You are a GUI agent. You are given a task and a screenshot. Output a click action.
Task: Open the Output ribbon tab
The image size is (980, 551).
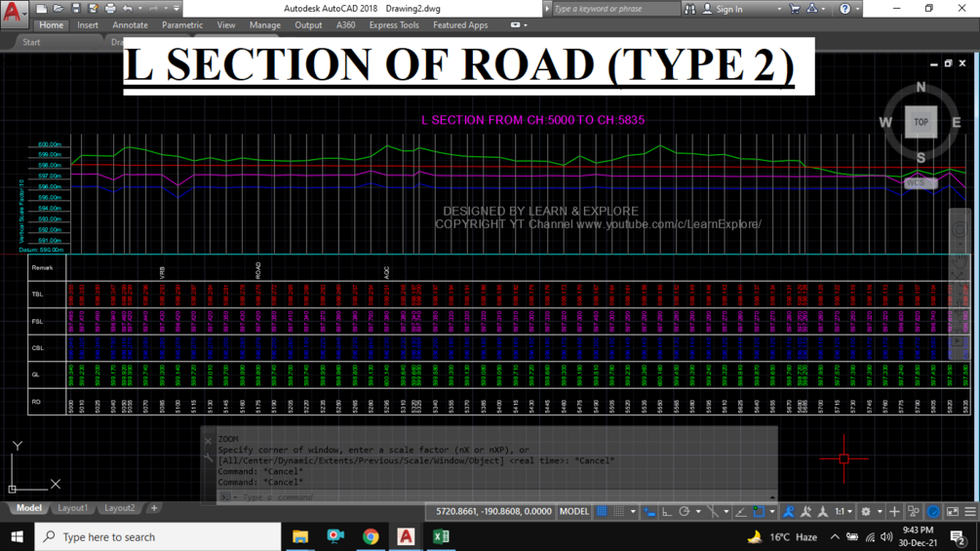[308, 25]
